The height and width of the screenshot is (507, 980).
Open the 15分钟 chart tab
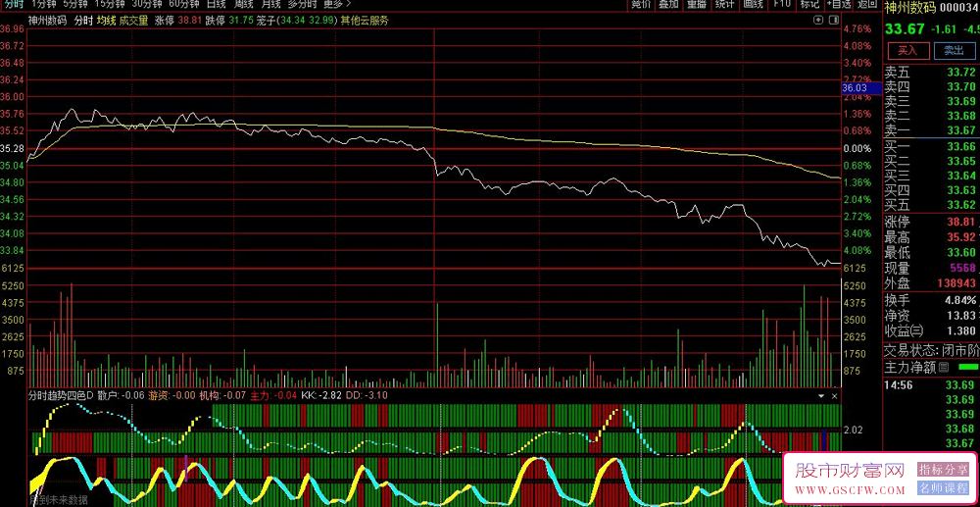(110, 4)
